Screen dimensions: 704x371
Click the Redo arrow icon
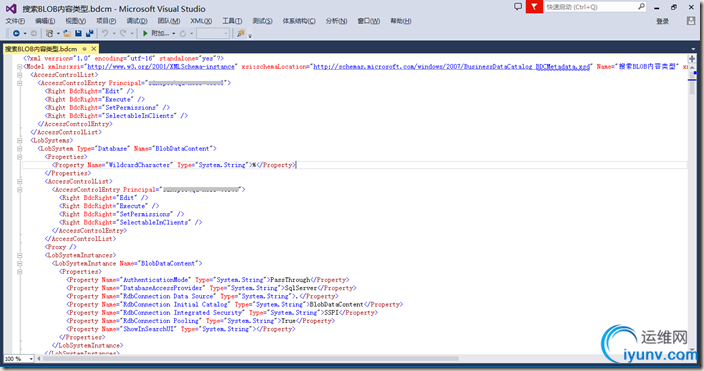[x=123, y=33]
